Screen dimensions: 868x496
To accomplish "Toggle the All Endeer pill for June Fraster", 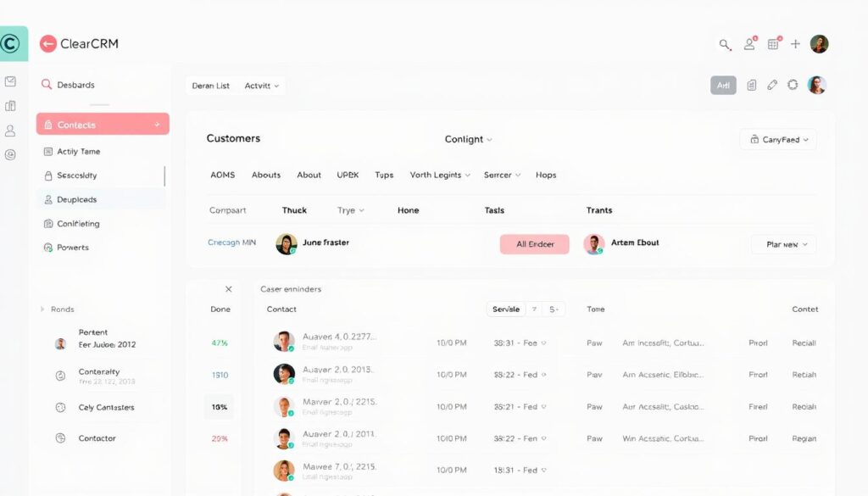I will coord(534,243).
